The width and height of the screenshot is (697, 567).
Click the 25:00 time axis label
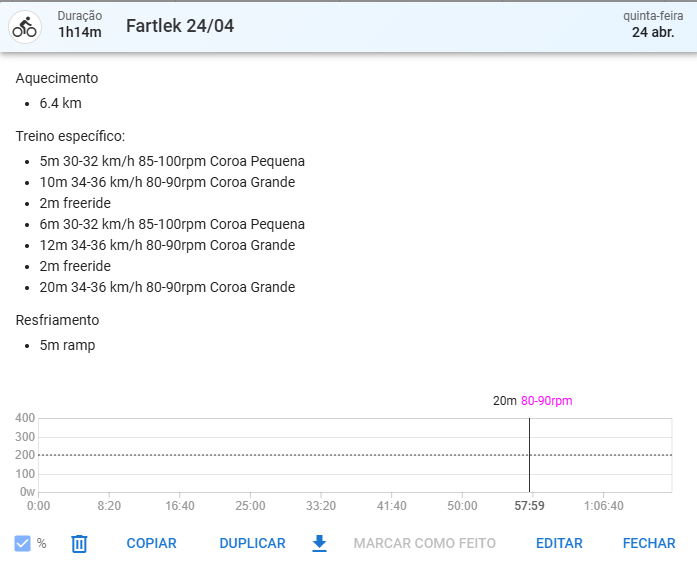tap(250, 506)
